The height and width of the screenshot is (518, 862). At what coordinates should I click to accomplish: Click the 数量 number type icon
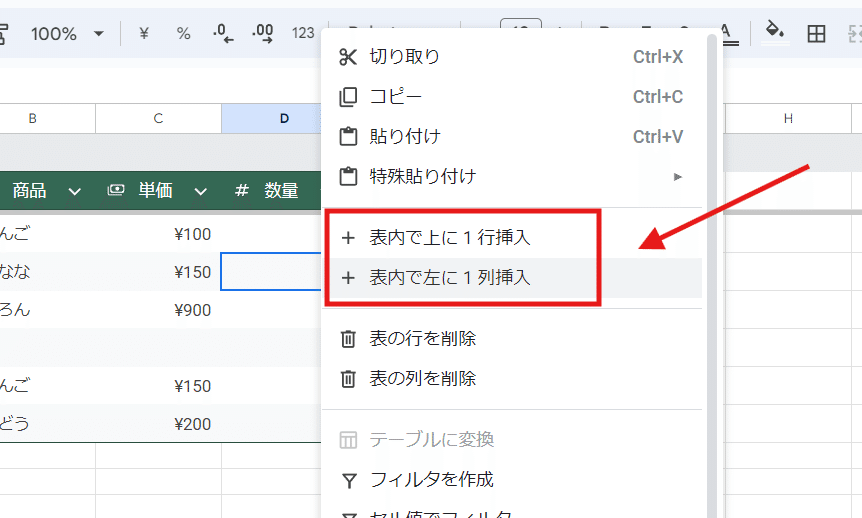pos(241,191)
